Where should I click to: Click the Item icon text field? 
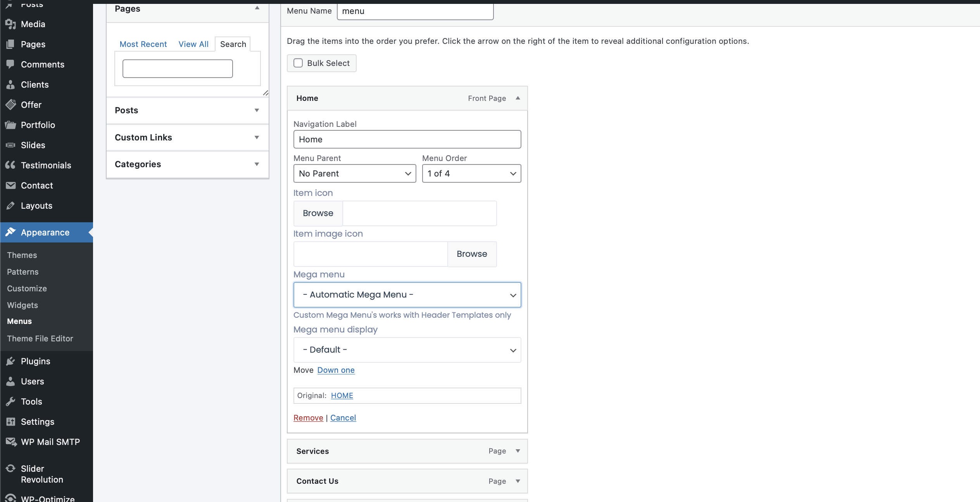click(x=419, y=213)
